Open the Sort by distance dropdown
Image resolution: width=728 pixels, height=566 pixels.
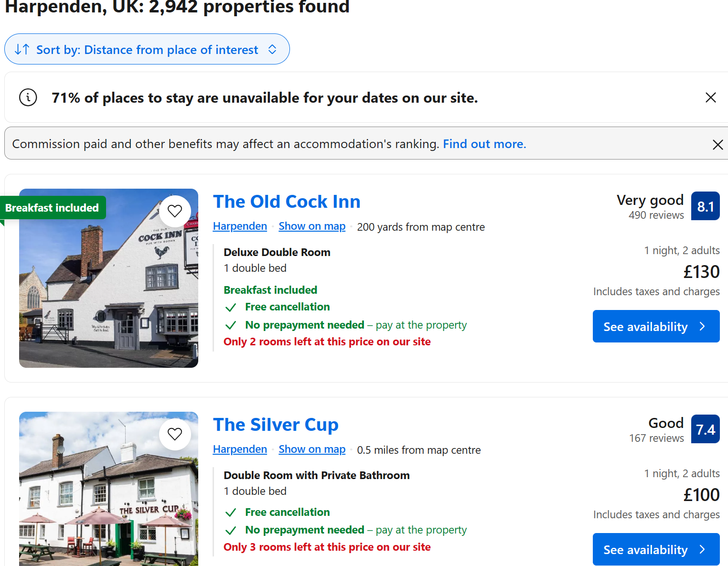(147, 49)
